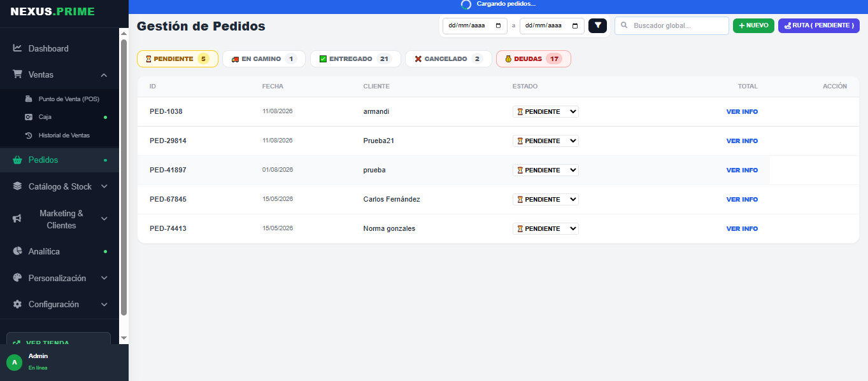This screenshot has width=868, height=381.
Task: Click the Dashboard chart icon in sidebar
Action: click(17, 48)
